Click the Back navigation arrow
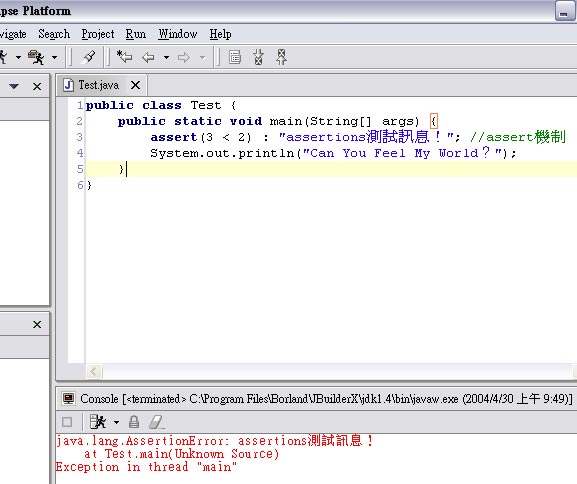The image size is (577, 484). click(148, 57)
